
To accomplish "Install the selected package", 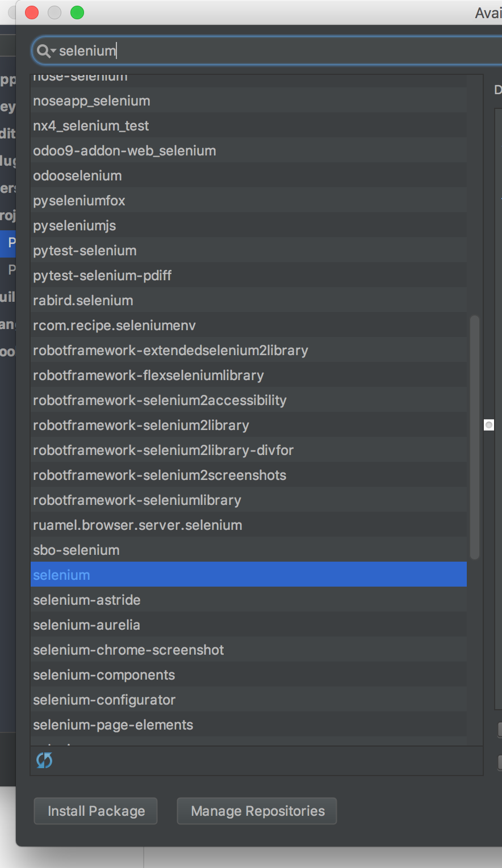I will tap(96, 811).
